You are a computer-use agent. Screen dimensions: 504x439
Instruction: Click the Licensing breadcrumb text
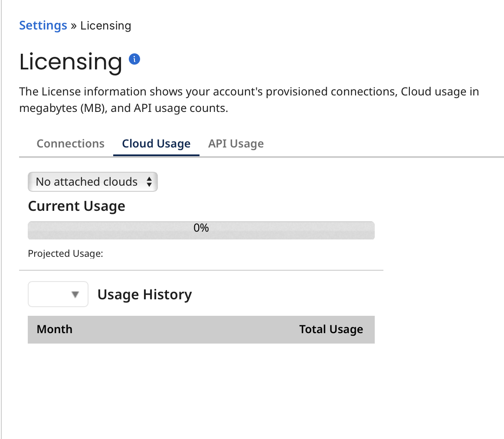[x=105, y=26]
